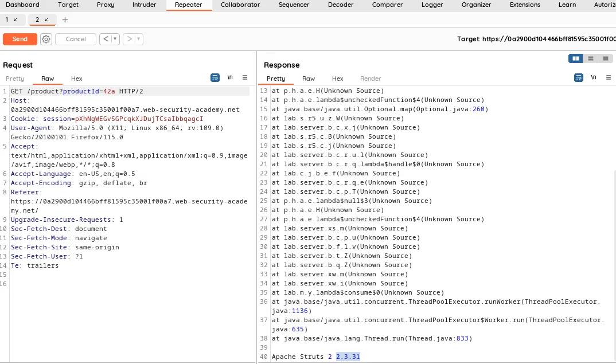This screenshot has height=364, width=616.
Task: Go back to previous request in history
Action: tap(106, 39)
